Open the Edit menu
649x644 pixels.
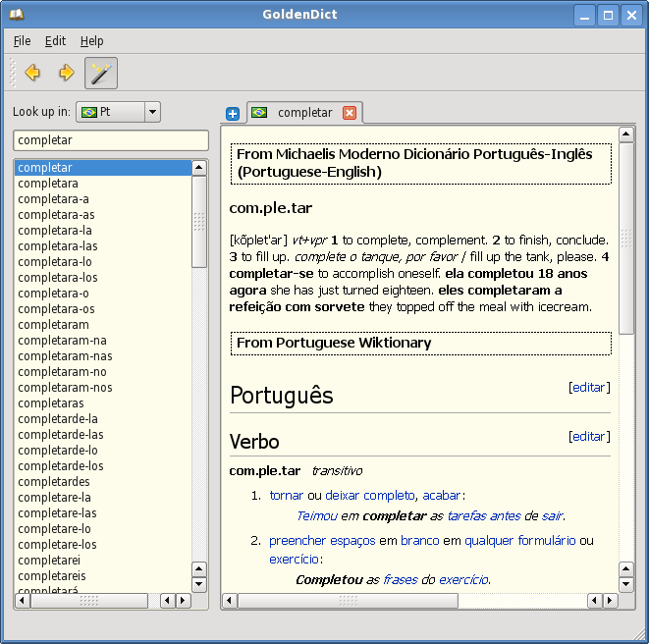(55, 41)
